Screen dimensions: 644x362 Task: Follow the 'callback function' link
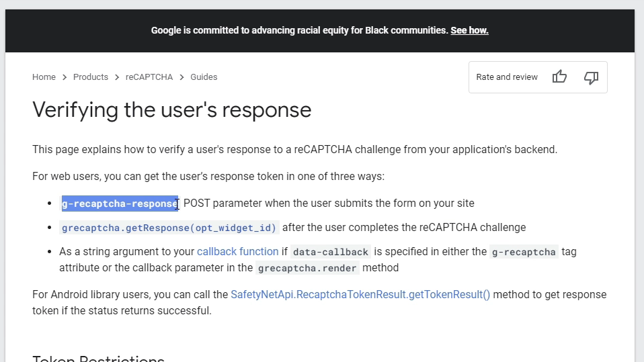coord(238,252)
